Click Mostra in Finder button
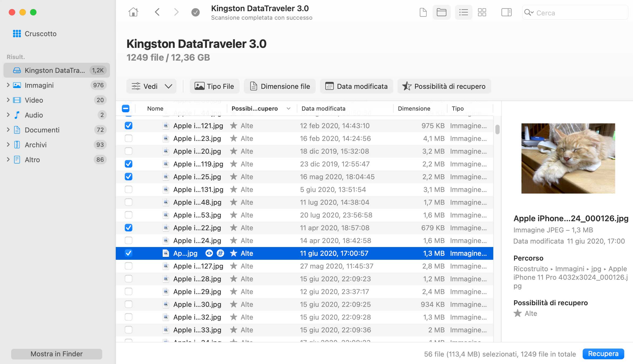The image size is (633, 364). click(x=57, y=354)
